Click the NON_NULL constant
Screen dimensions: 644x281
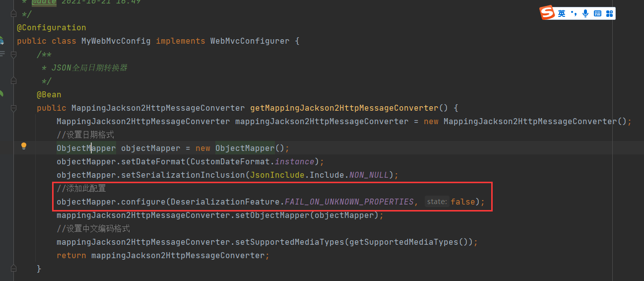[369, 175]
